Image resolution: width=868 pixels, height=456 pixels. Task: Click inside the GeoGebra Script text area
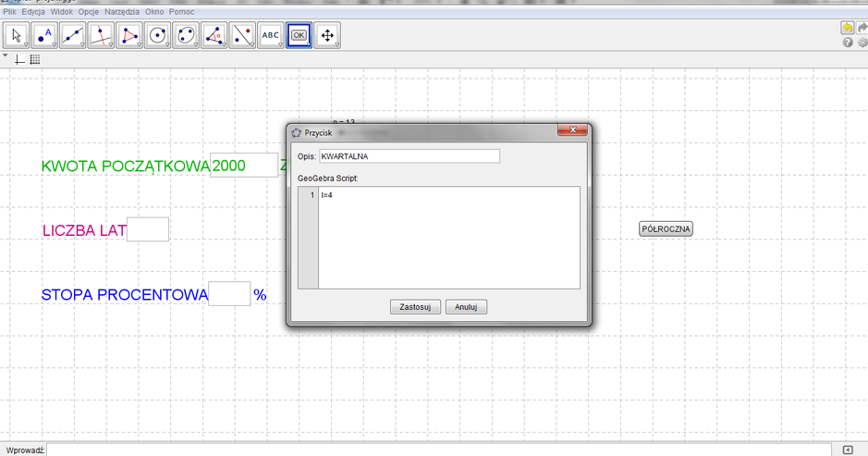pos(449,238)
